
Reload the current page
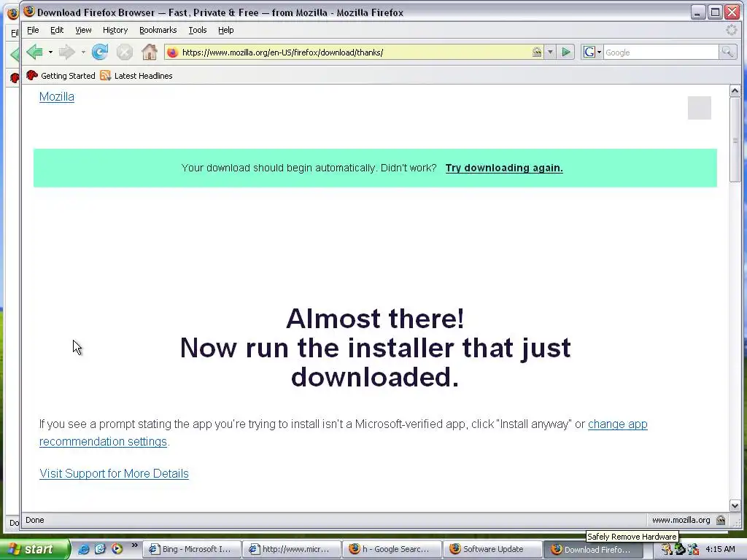(100, 52)
